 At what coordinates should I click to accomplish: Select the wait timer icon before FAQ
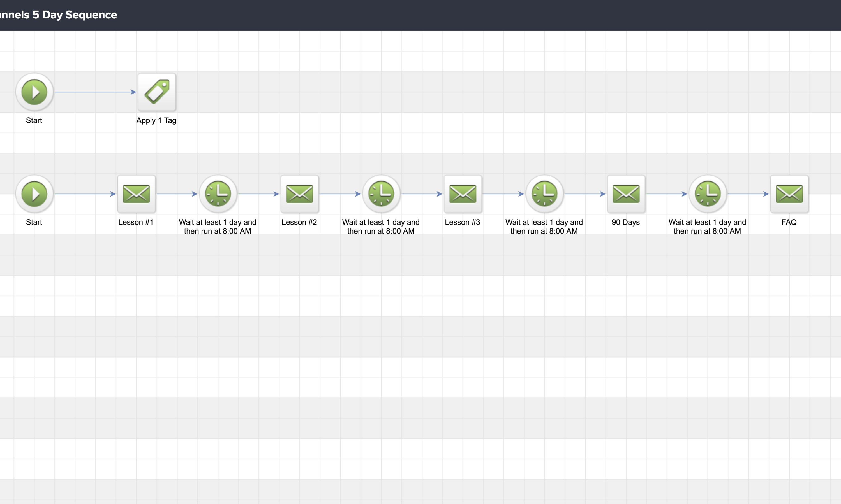pos(707,194)
